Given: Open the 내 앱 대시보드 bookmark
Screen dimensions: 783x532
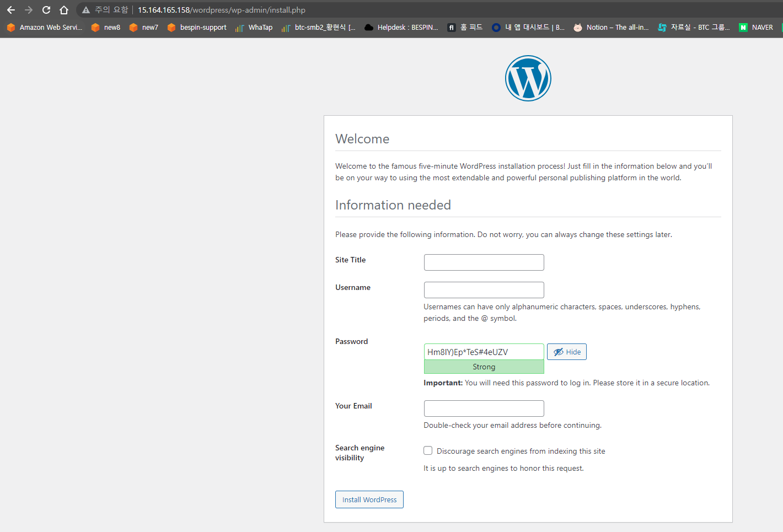Looking at the screenshot, I should [x=528, y=27].
